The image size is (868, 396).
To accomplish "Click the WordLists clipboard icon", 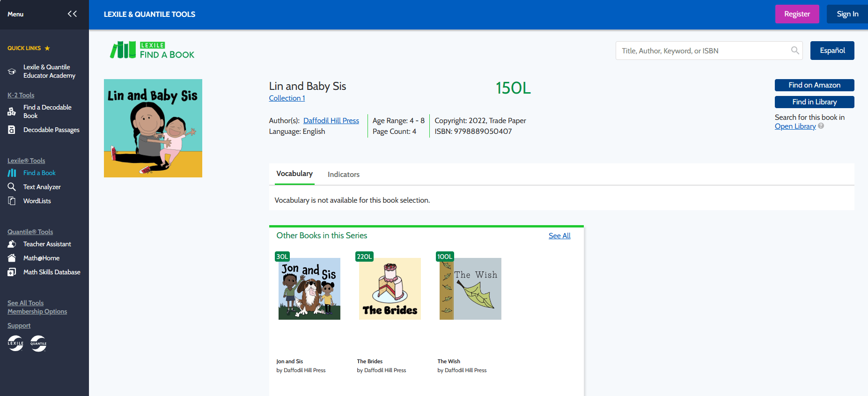I will click(12, 201).
